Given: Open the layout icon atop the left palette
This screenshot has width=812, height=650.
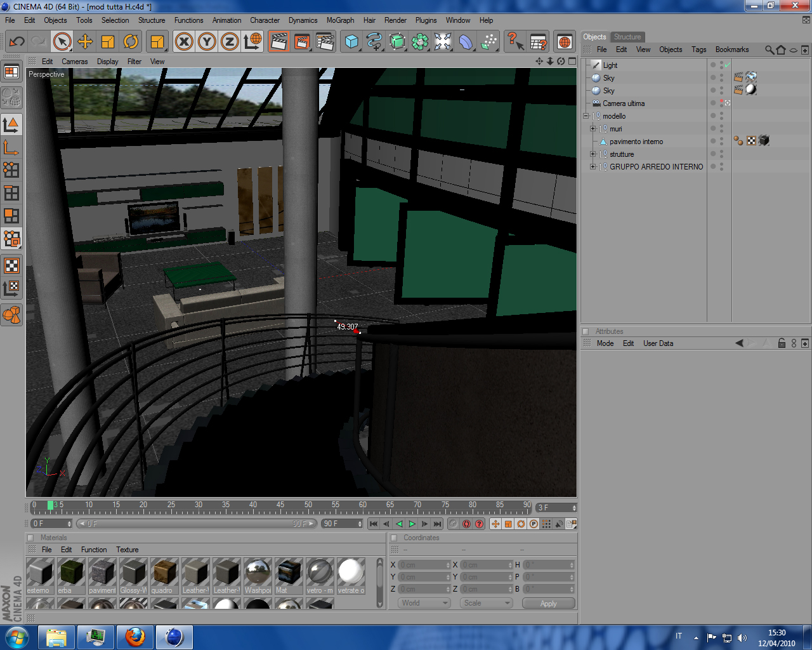Looking at the screenshot, I should coord(11,72).
